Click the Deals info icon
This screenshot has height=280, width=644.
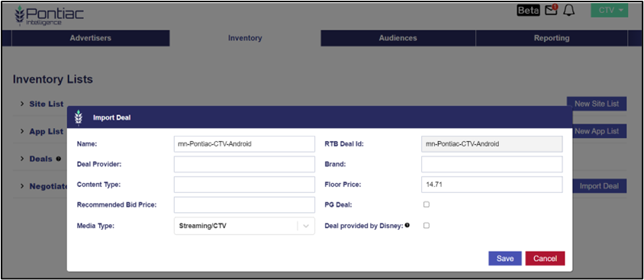pyautogui.click(x=59, y=159)
